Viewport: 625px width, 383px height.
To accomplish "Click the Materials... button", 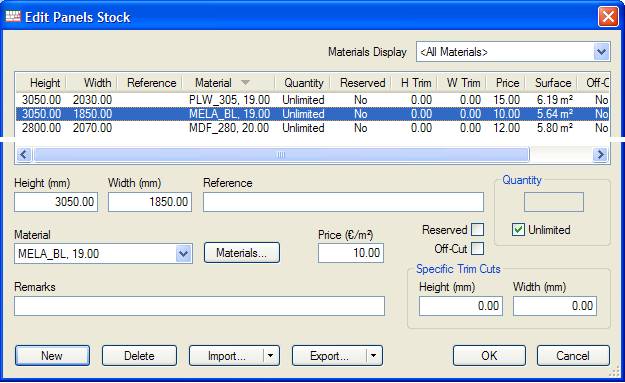I will [x=242, y=253].
